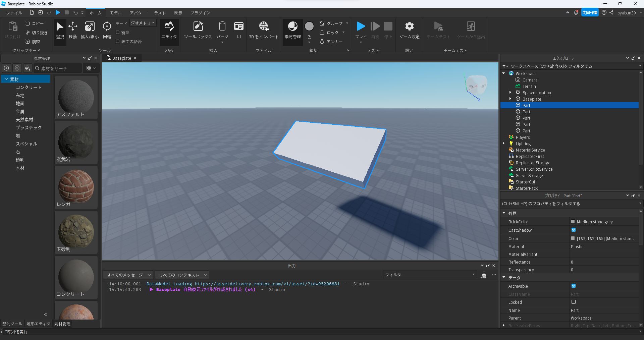Toggle the Locked property checkbox
This screenshot has height=340, width=644.
574,302
